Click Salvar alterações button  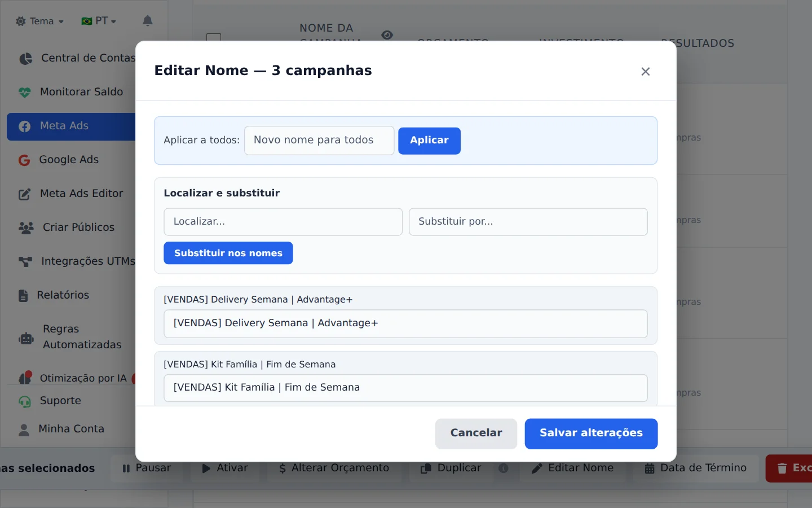point(591,433)
